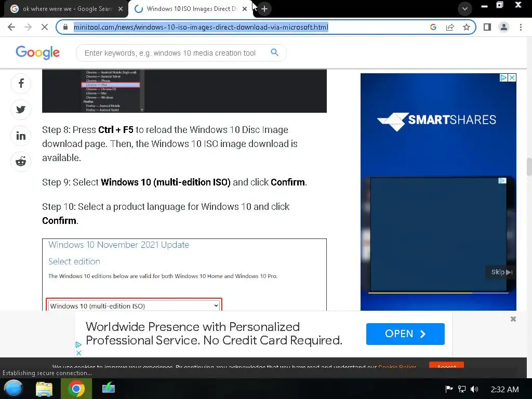Open the Start menu orb
Viewport: 532px width, 399px height.
tap(14, 389)
